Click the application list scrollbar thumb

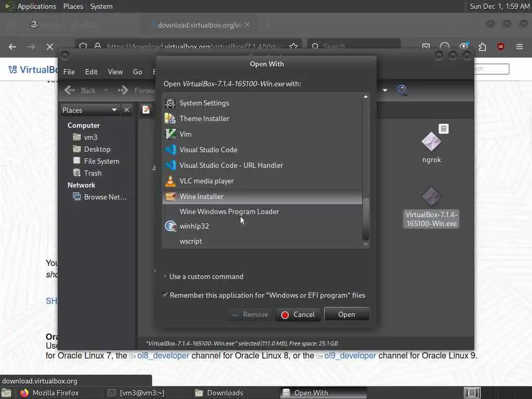[x=366, y=218]
